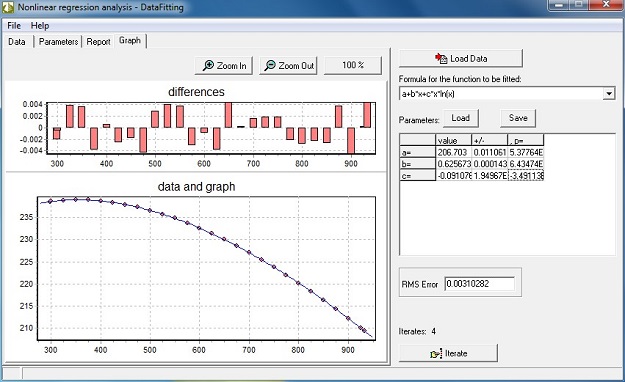Select the value cell -0.091078 for c
This screenshot has height=382, width=625.
454,175
